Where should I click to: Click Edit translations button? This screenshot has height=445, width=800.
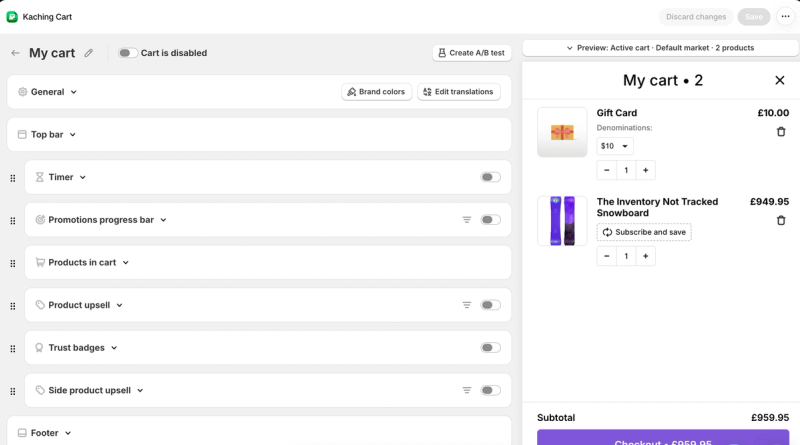(x=459, y=92)
